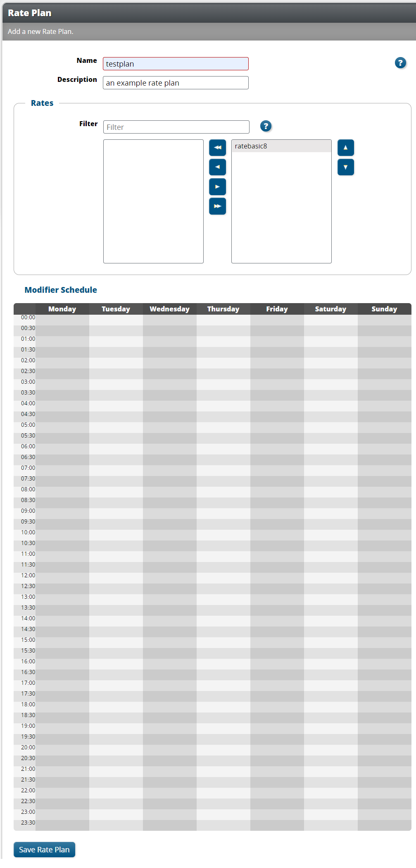Move selected rate left with single arrow
Screen dimensions: 416x868
click(x=217, y=167)
